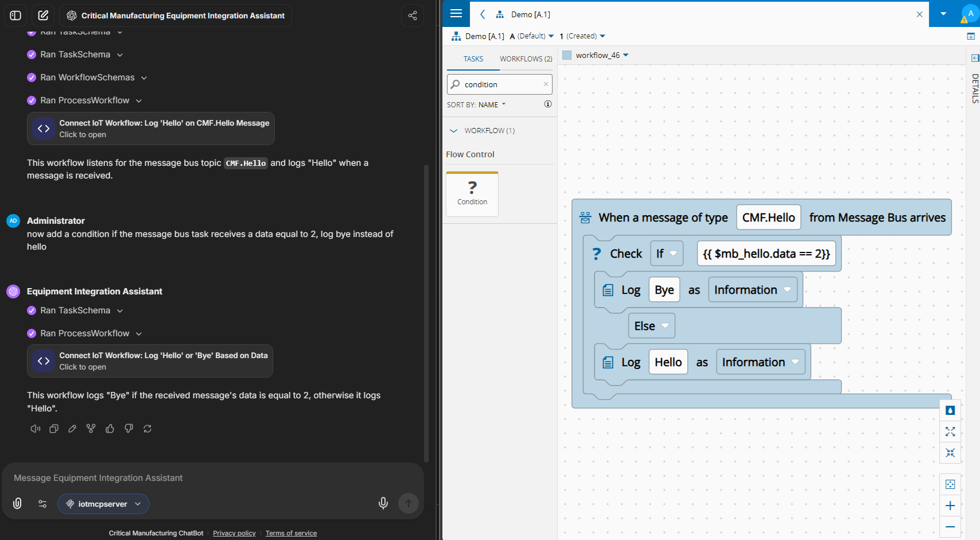Screen dimensions: 980x540
Task: Regenerate the assistant response
Action: tap(147, 429)
